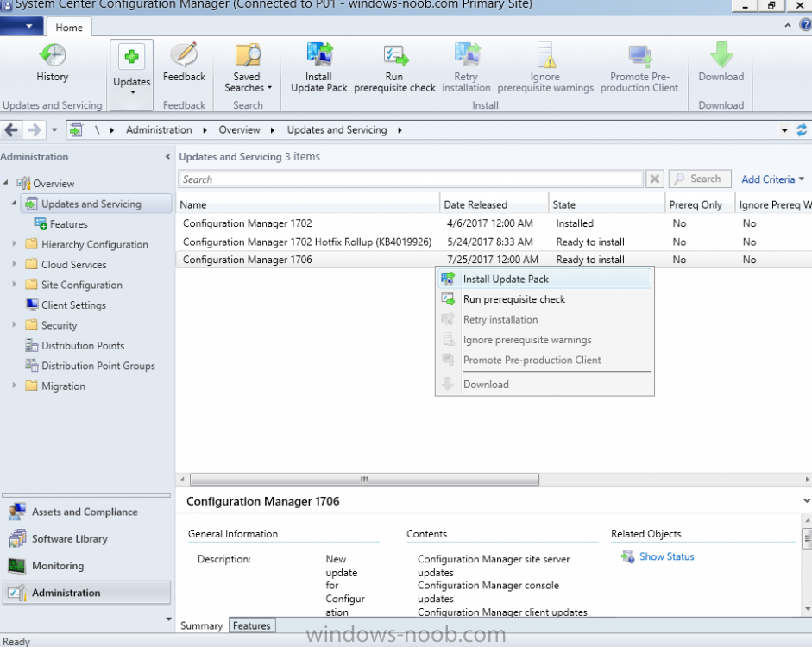Click Install Update Pack in ribbon
Screen dimensions: 812x647
[318, 68]
